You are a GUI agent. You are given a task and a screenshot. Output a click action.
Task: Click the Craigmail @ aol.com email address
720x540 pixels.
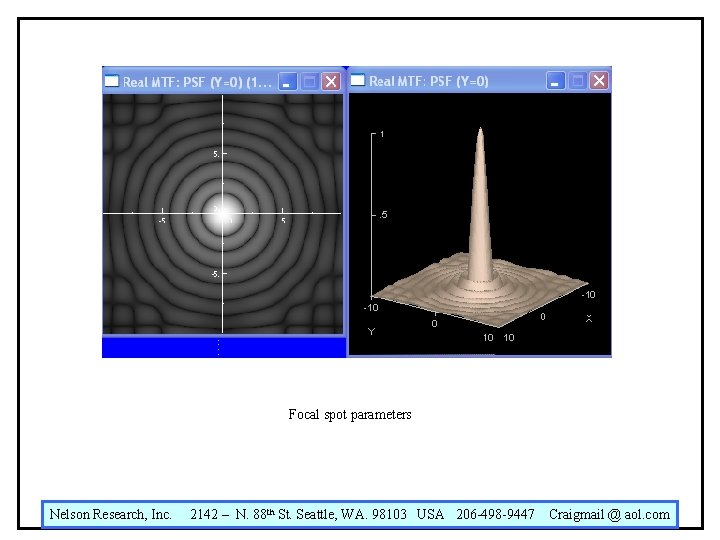(x=609, y=514)
